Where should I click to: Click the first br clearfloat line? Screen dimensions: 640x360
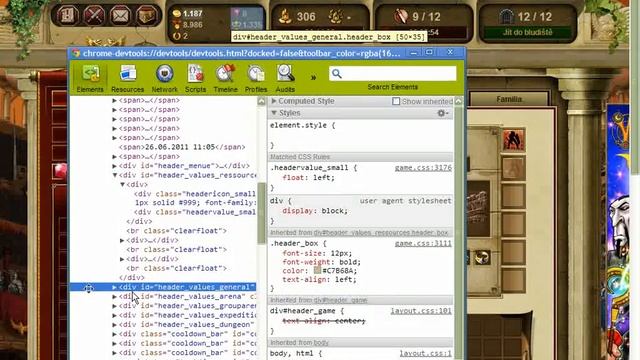(176, 231)
